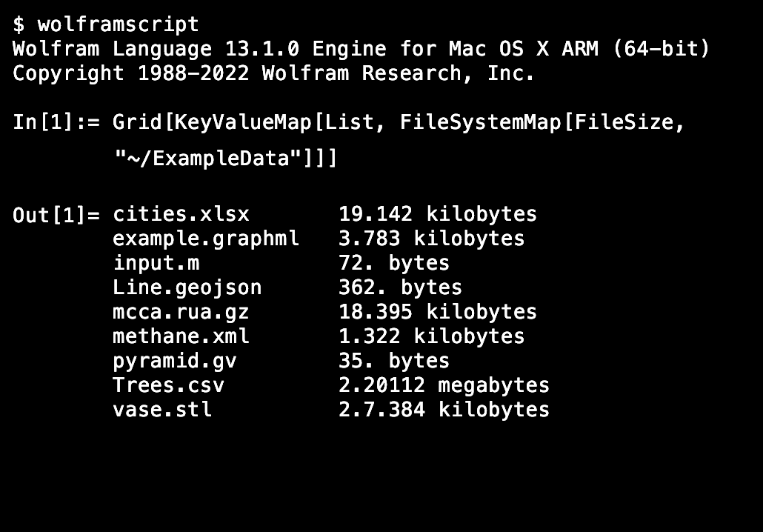Screen dimensions: 763x532
Task: Click the 362. bytes size value
Action: (400, 287)
